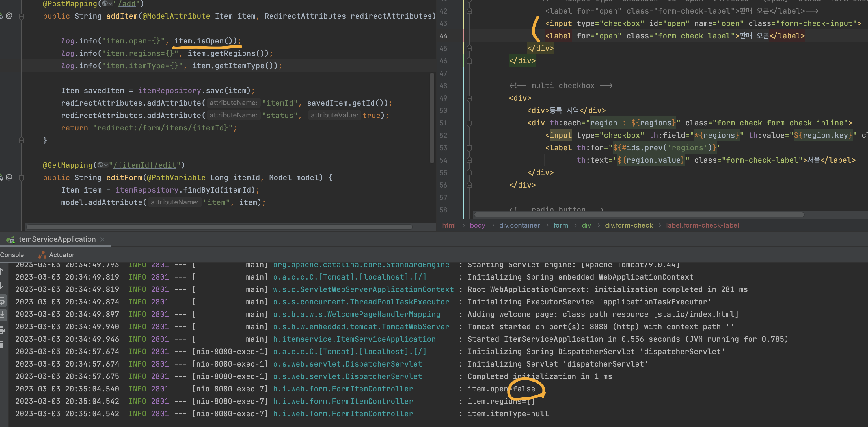
Task: Click the Spring Boot icon on ItemServiceApplication tab
Action: pos(10,239)
